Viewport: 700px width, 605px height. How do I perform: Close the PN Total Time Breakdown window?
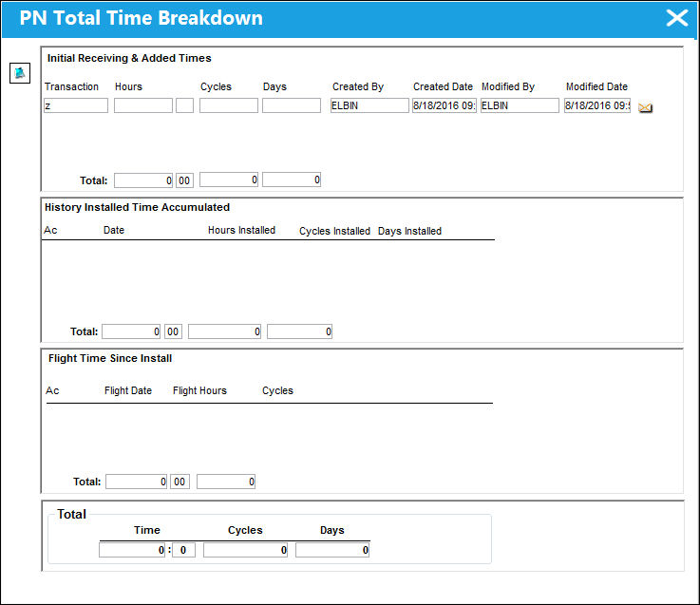point(677,18)
